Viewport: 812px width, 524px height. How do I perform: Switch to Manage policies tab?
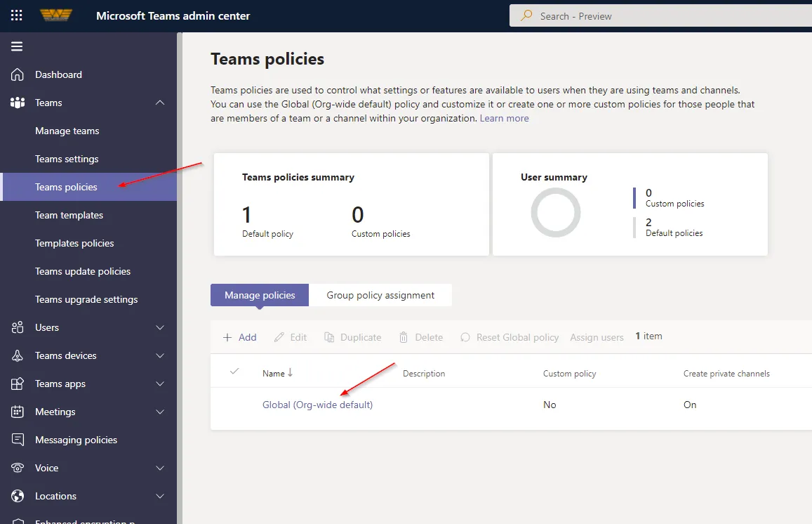(260, 295)
